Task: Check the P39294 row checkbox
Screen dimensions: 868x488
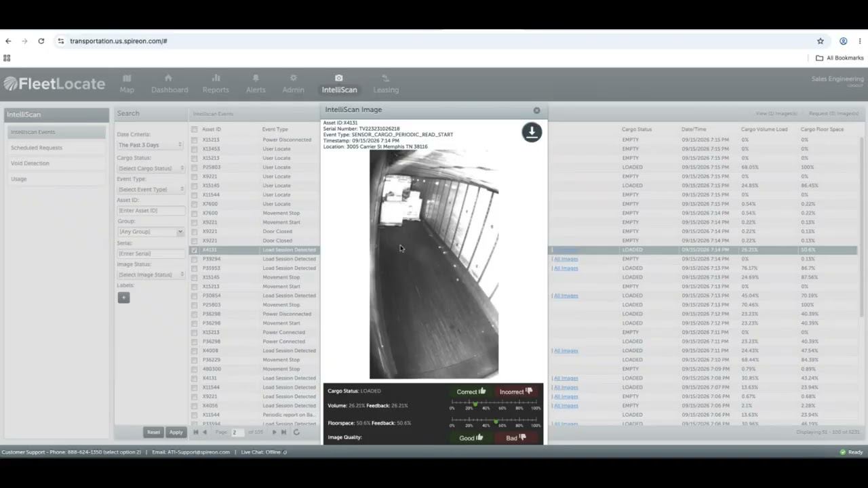Action: [x=195, y=259]
